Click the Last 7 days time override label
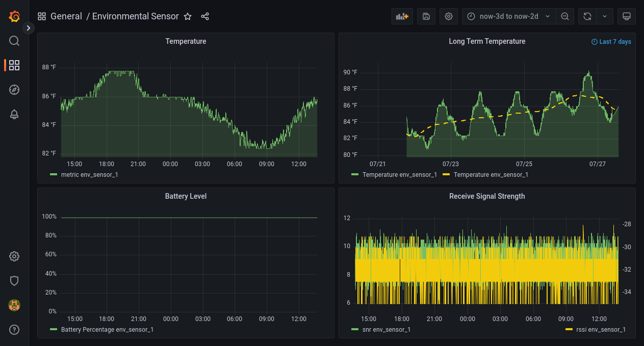The image size is (644, 346). pos(611,42)
